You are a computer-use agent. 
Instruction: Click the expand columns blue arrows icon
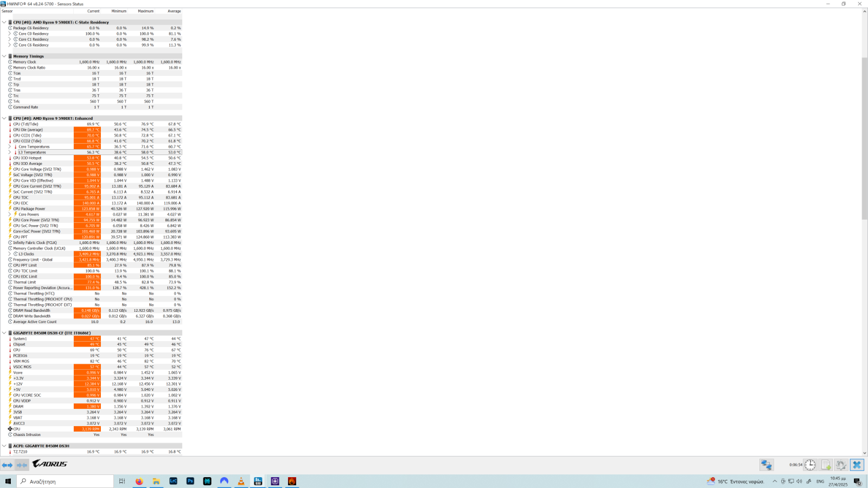coord(7,465)
